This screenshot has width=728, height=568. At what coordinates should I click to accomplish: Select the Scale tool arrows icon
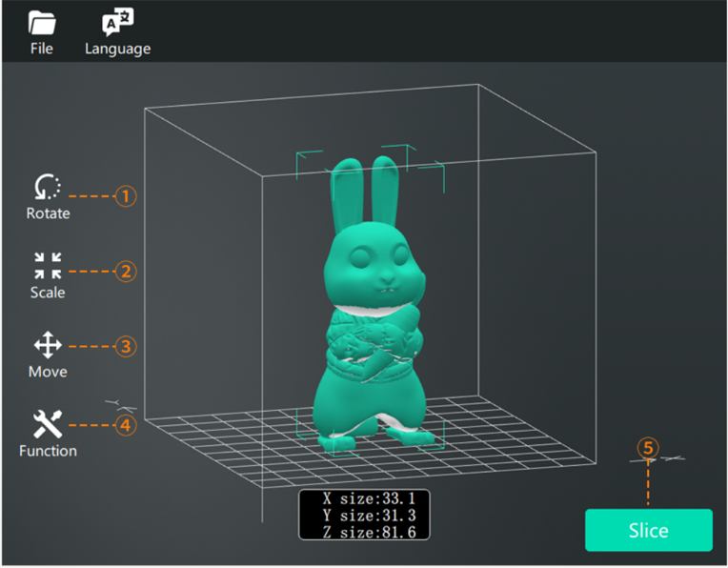tap(48, 266)
